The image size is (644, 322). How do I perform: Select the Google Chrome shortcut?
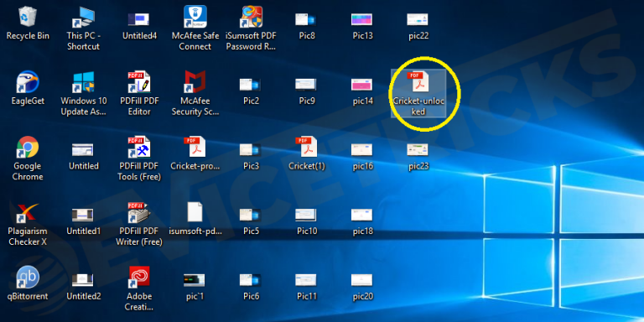pos(28,147)
